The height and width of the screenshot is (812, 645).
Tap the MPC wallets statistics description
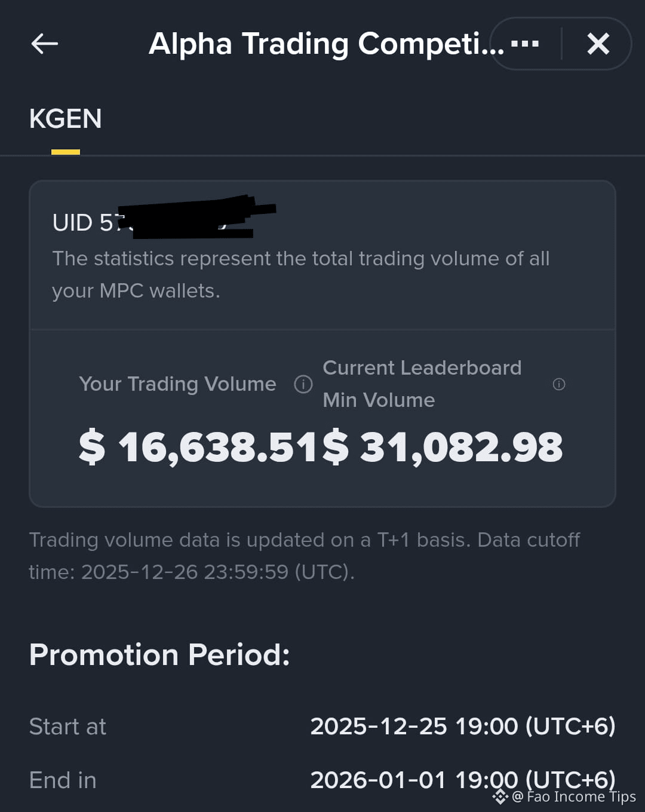click(x=301, y=275)
